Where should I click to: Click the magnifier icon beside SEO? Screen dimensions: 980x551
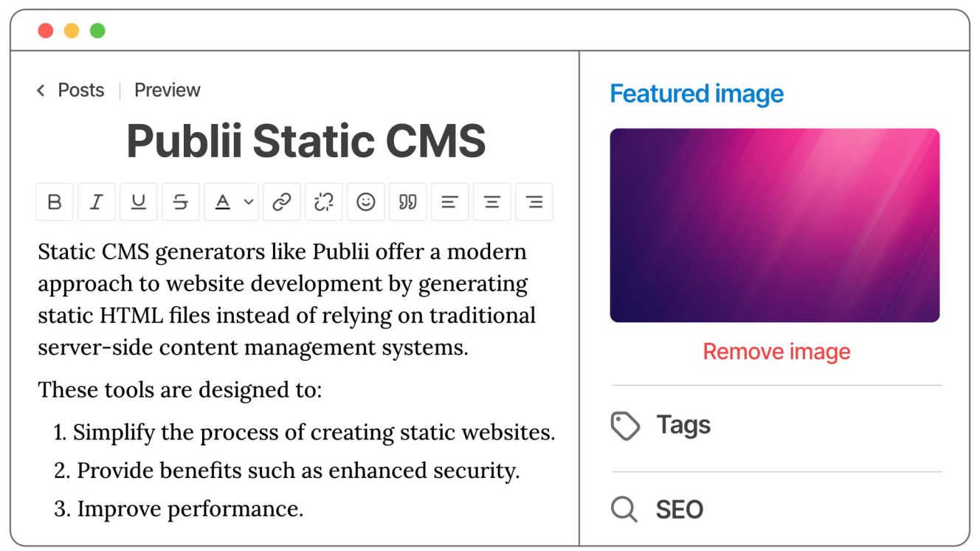624,510
